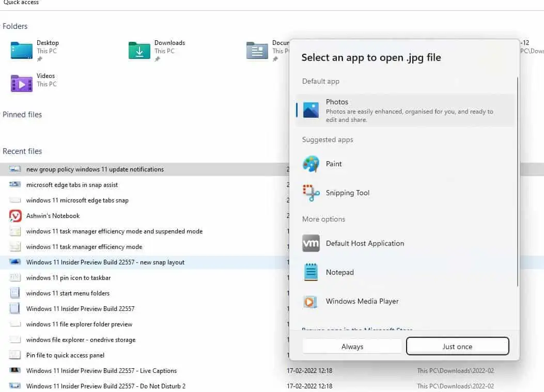
Task: Select "Build 22557 - Live Captions" file
Action: tap(102, 370)
